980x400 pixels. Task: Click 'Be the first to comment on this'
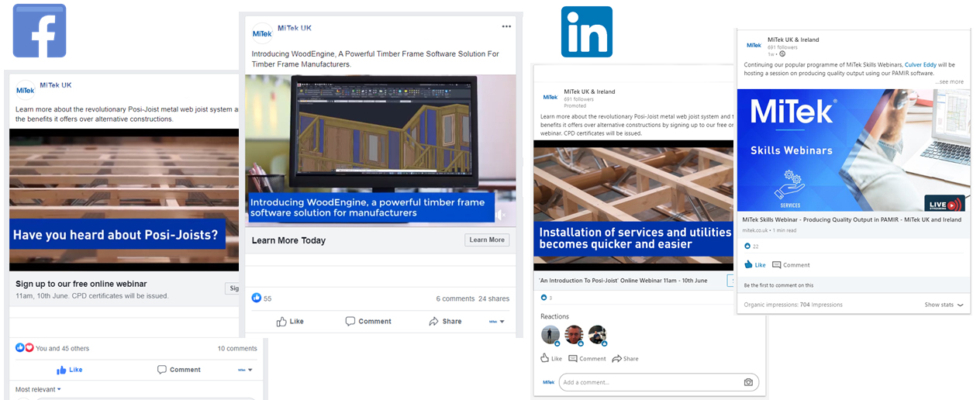click(778, 285)
